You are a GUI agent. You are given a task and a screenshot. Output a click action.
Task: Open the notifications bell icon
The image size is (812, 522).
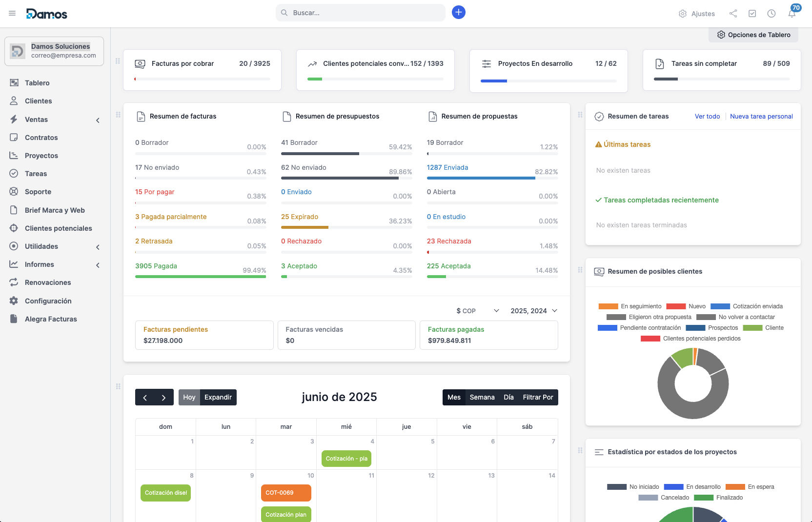pyautogui.click(x=792, y=14)
